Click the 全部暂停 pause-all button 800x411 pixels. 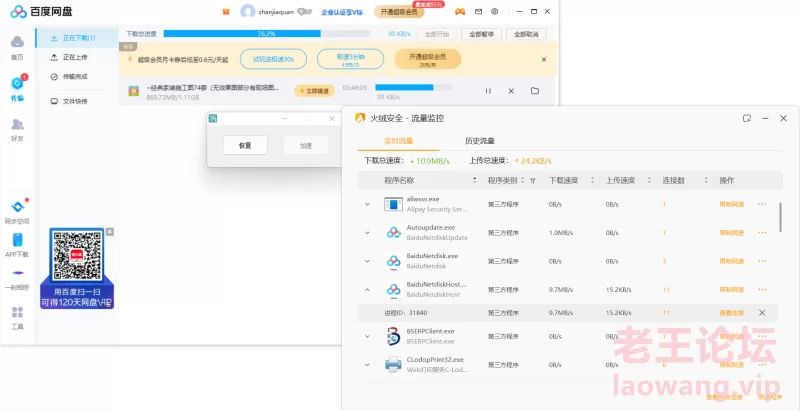coord(481,34)
